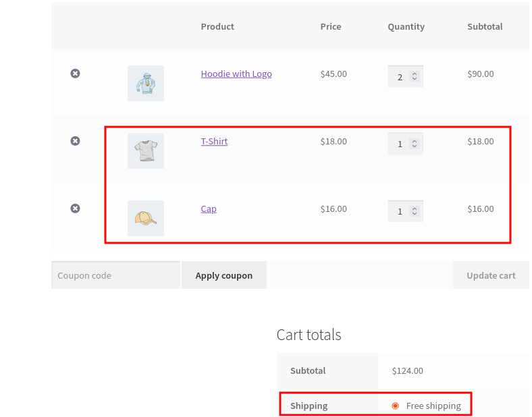This screenshot has height=417, width=532.
Task: Remove Hoodie with Logo from cart
Action: [76, 74]
